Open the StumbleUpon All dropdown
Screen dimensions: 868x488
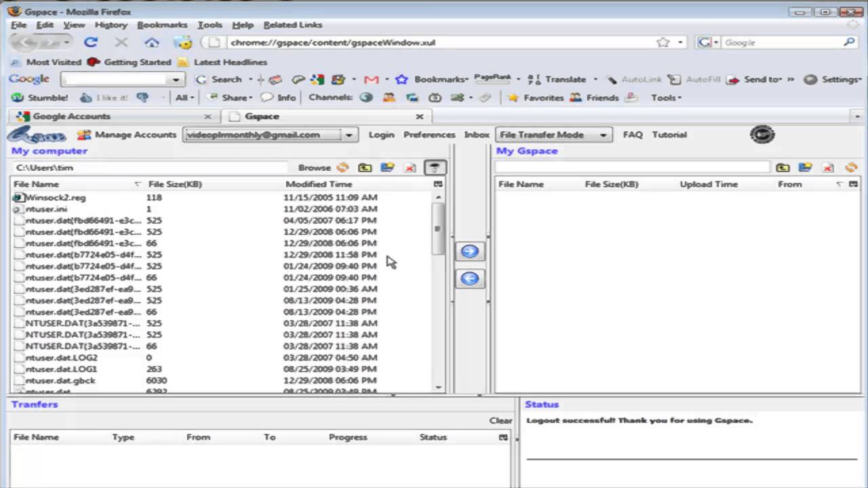point(183,98)
